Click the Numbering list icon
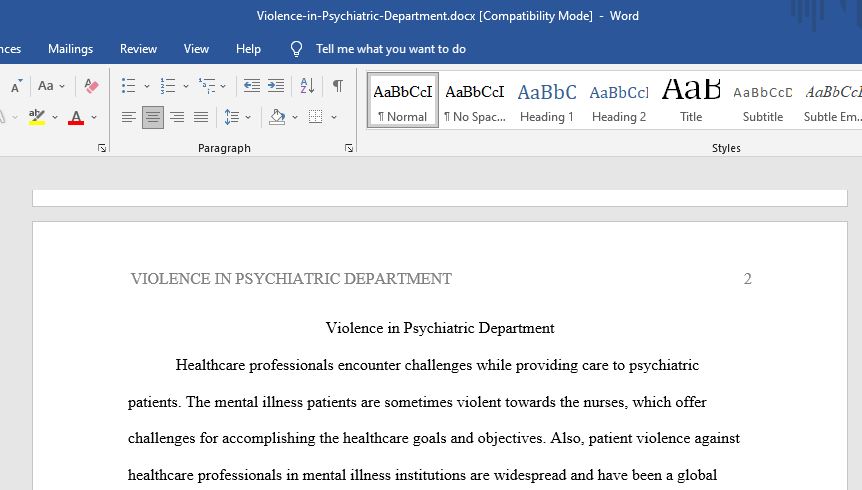This screenshot has width=862, height=490. [x=168, y=86]
